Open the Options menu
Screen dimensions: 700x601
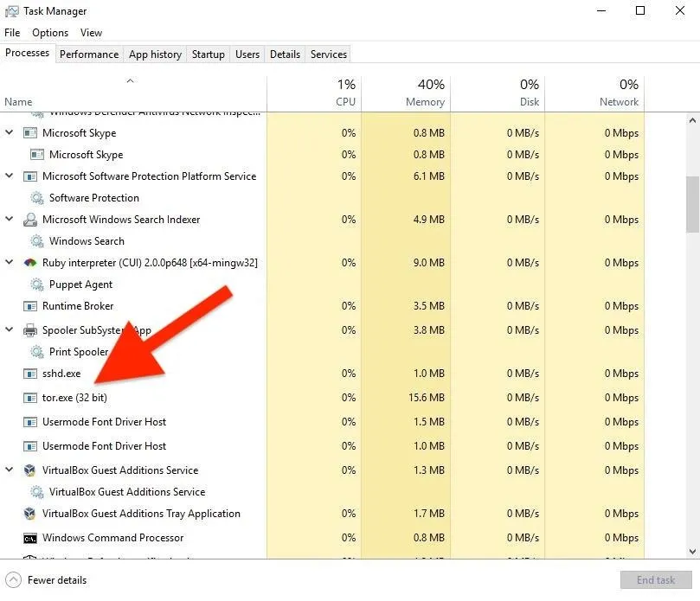click(50, 33)
